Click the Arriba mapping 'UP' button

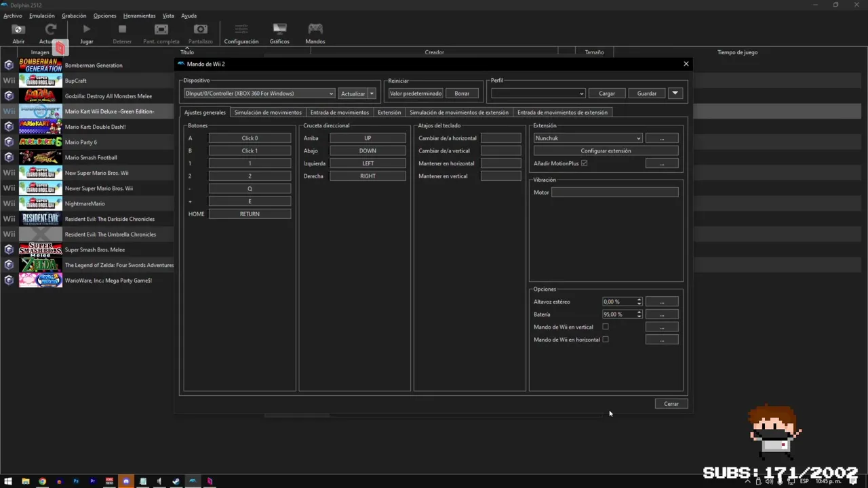pos(368,138)
